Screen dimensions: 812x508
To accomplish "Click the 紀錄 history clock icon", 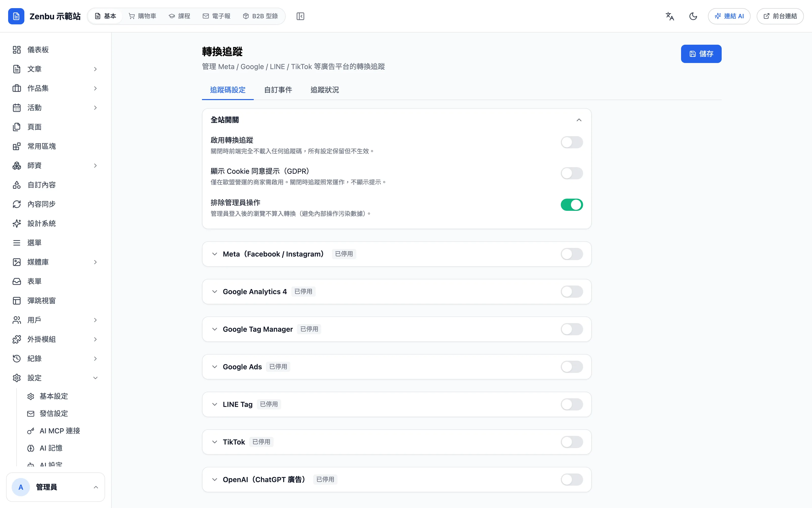I will (17, 358).
